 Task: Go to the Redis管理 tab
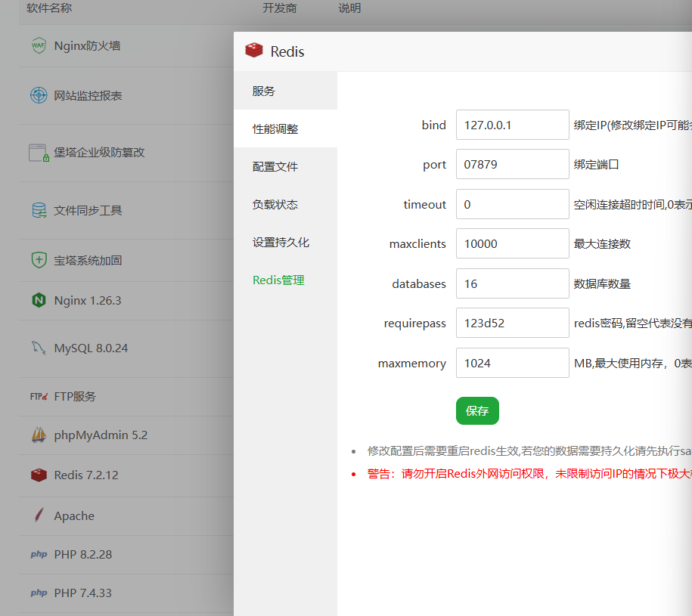tap(278, 280)
